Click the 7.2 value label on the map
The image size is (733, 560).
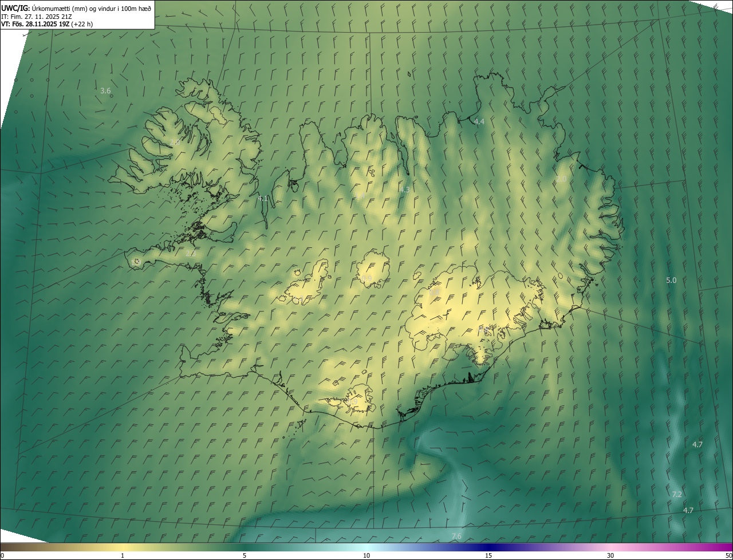tap(677, 494)
